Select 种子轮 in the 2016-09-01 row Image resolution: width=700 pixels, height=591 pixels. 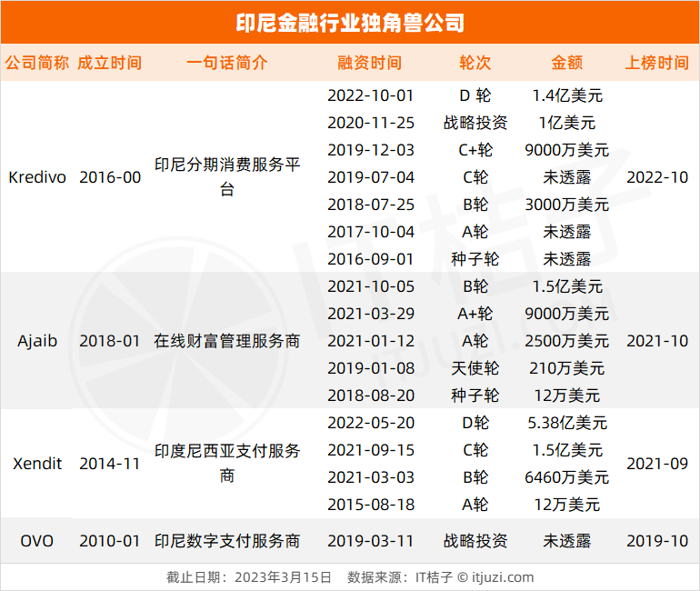475,259
